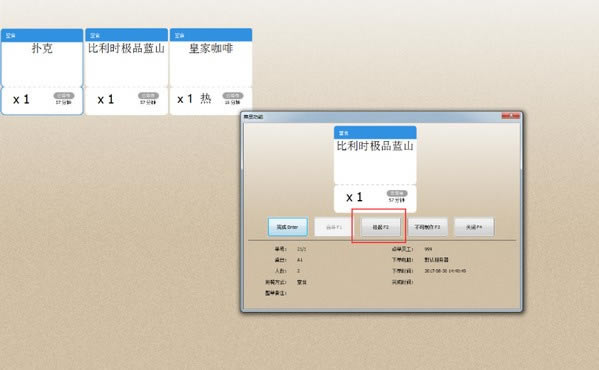Click the blue header of the 扑克 card

click(x=42, y=35)
